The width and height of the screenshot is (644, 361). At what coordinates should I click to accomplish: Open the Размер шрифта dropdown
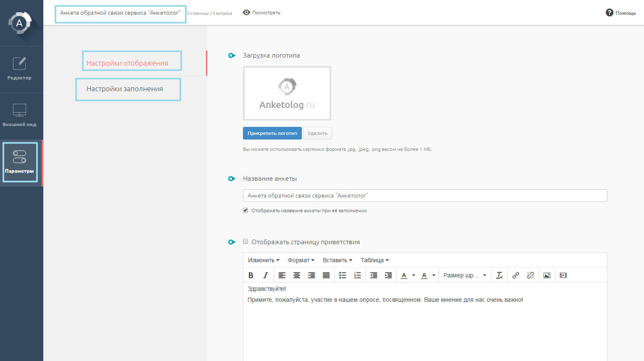tap(465, 275)
